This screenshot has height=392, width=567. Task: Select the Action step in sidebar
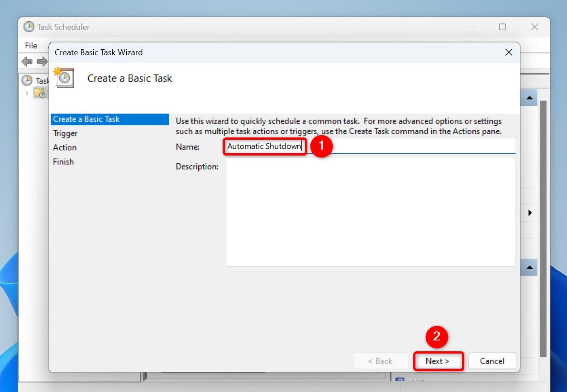[x=65, y=147]
